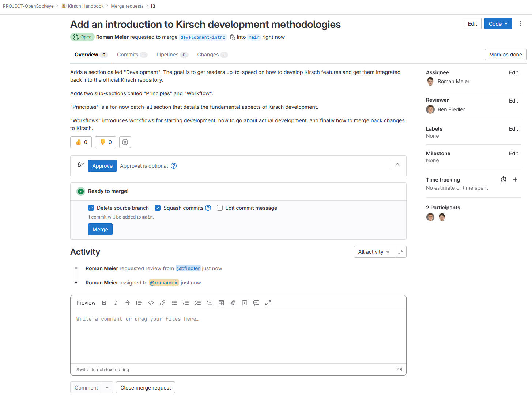The height and width of the screenshot is (395, 532).
Task: Focus the comment text area
Action: coord(238,336)
